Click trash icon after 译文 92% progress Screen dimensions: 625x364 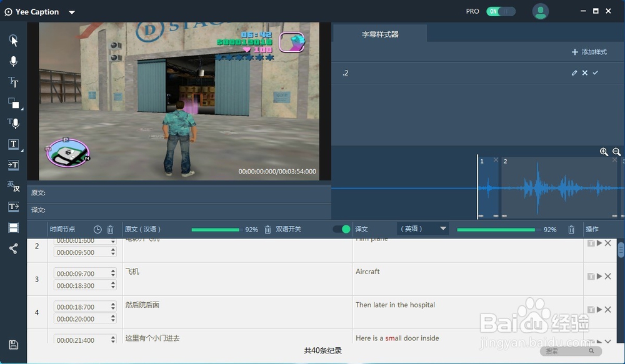[571, 229]
